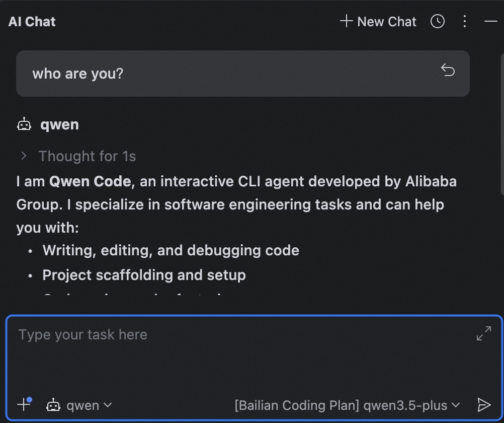
Task: Click robot icon in bottom agent selector
Action: pos(53,405)
